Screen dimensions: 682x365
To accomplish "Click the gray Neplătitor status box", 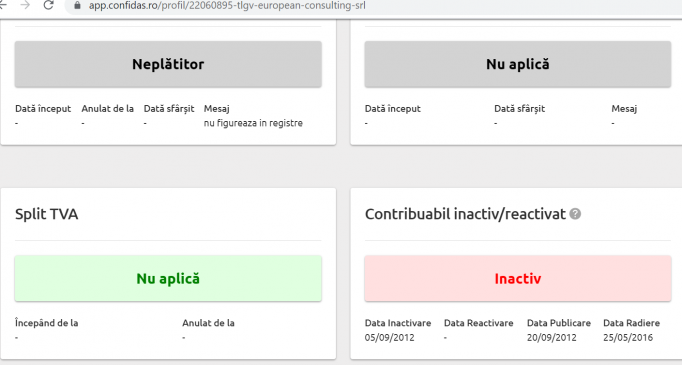I will [168, 64].
